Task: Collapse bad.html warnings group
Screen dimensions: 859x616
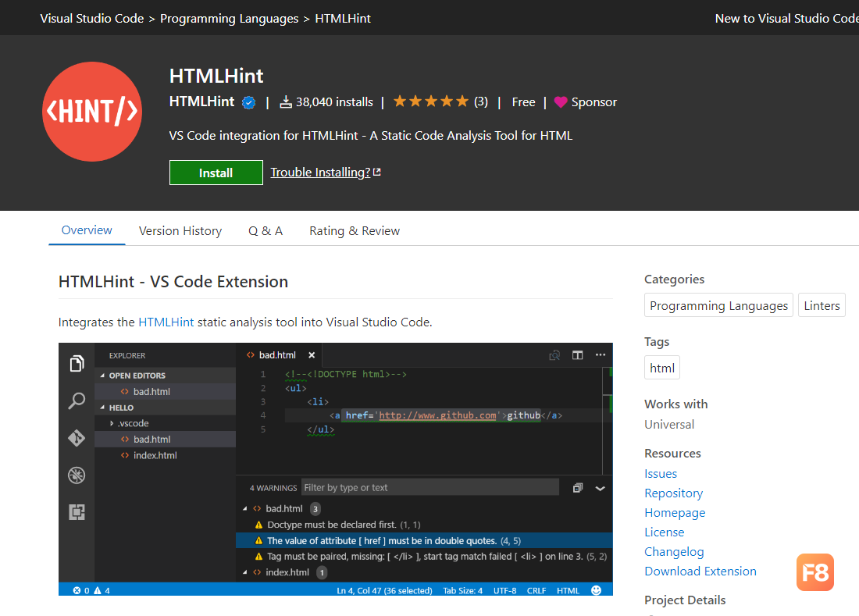Action: (x=245, y=509)
